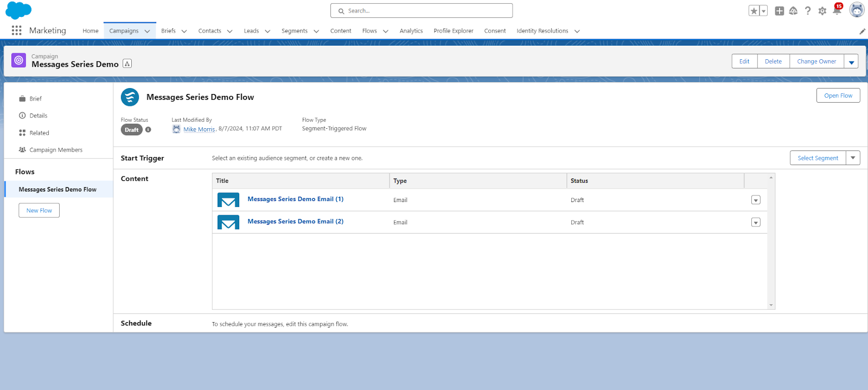Viewport: 868px width, 390px height.
Task: Click Mike Morris avatar icon
Action: (176, 129)
